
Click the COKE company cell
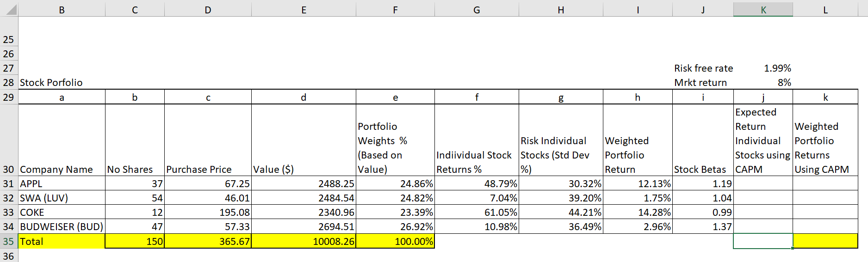62,212
